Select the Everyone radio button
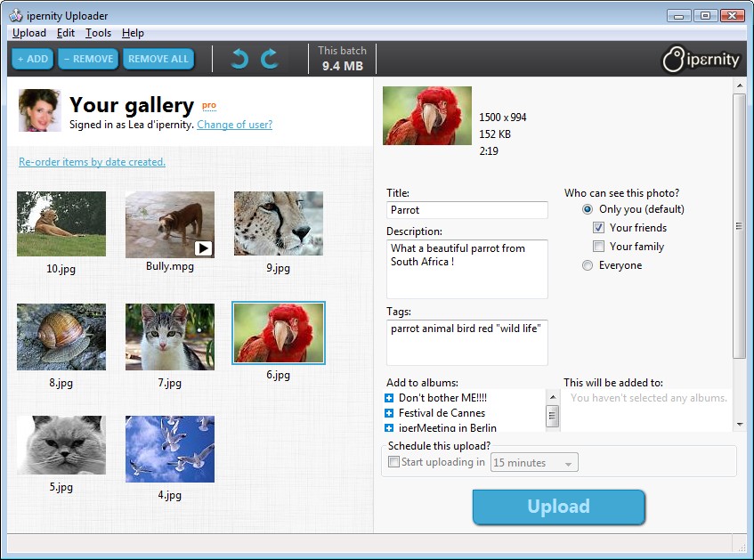Image resolution: width=754 pixels, height=560 pixels. 588,265
